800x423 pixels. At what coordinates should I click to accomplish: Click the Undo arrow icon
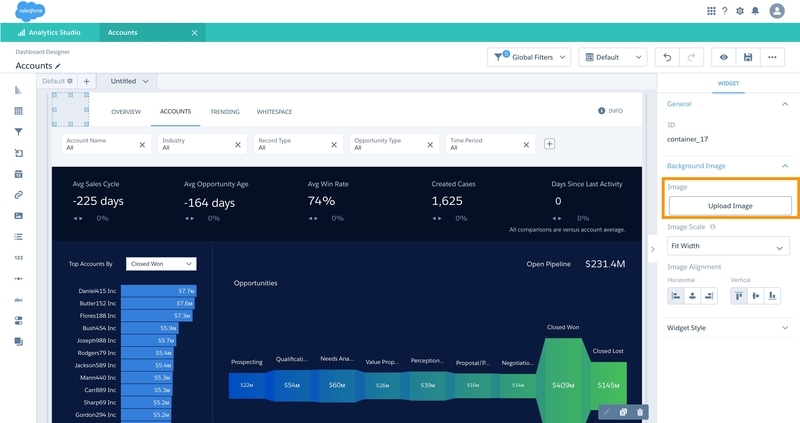click(x=667, y=57)
